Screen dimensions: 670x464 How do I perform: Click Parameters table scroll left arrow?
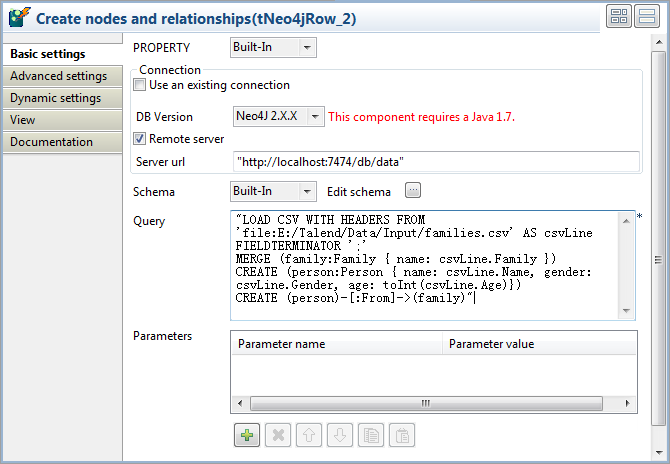tap(240, 403)
